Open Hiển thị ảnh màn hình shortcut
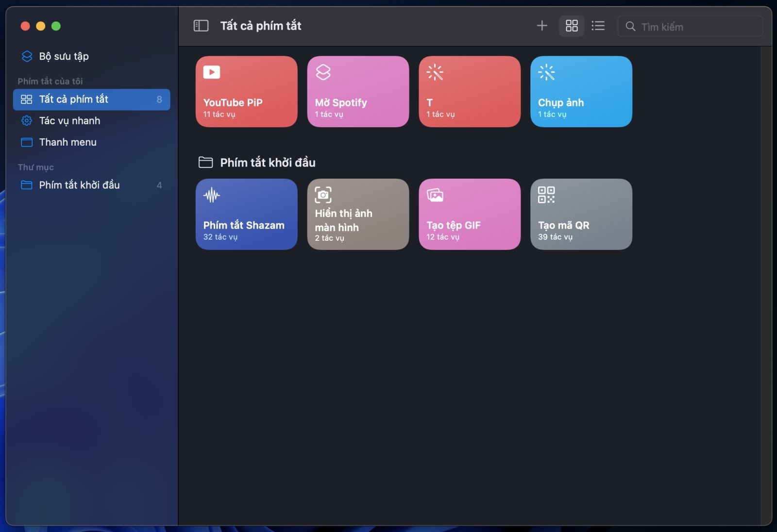The image size is (777, 532). [x=358, y=215]
